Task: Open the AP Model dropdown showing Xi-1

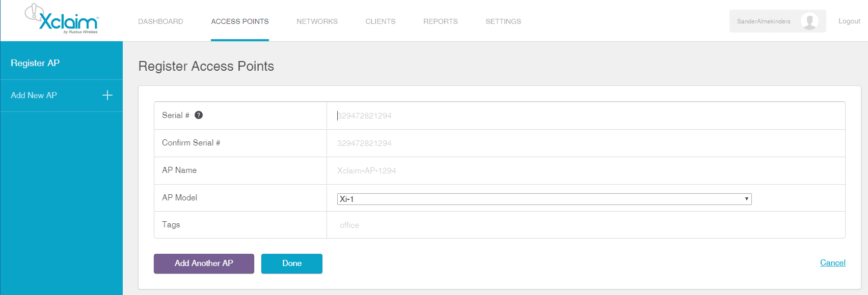Action: [x=544, y=199]
